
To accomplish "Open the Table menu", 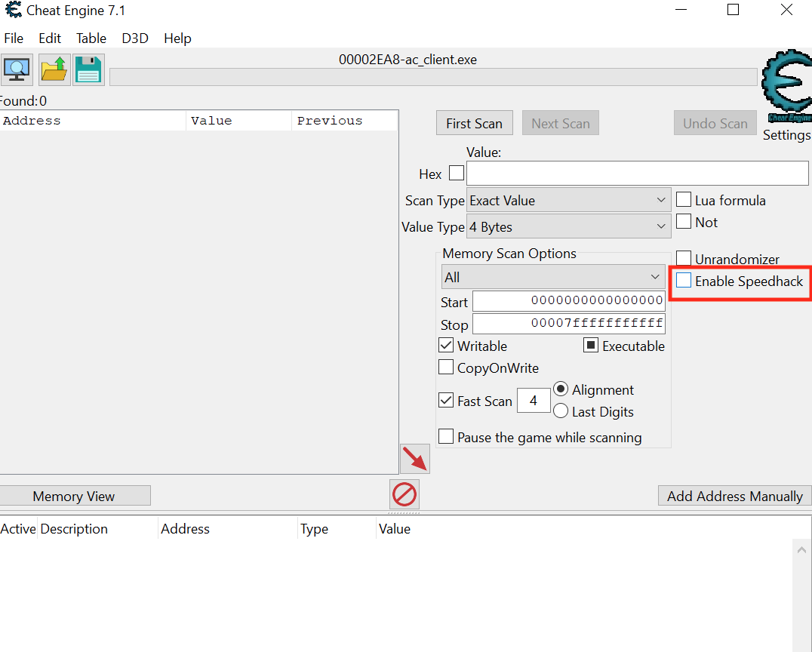I will [x=91, y=38].
